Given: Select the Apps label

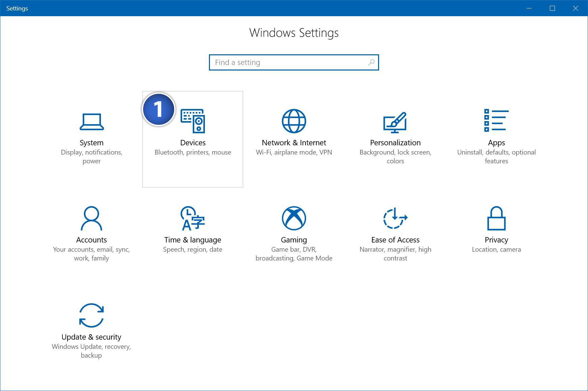Looking at the screenshot, I should (x=496, y=143).
